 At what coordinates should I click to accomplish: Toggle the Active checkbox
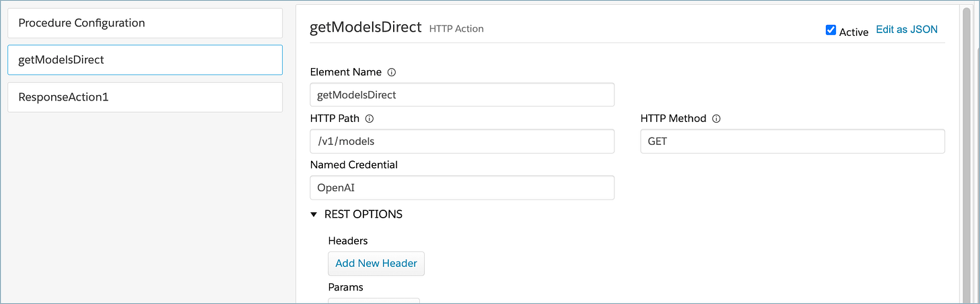tap(831, 30)
